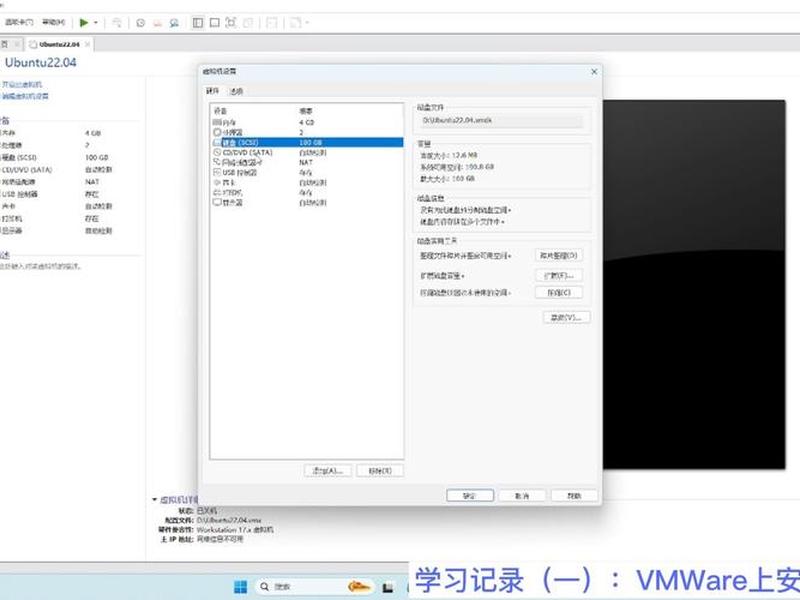Click the disk file path field
Screen dimensions: 800x600
[501, 120]
